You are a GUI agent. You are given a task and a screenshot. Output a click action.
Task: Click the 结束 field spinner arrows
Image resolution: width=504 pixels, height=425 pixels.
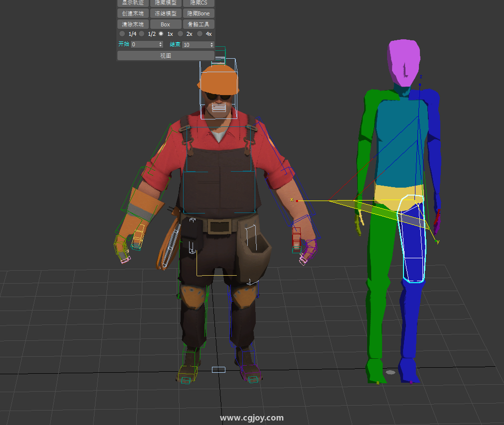tap(211, 45)
